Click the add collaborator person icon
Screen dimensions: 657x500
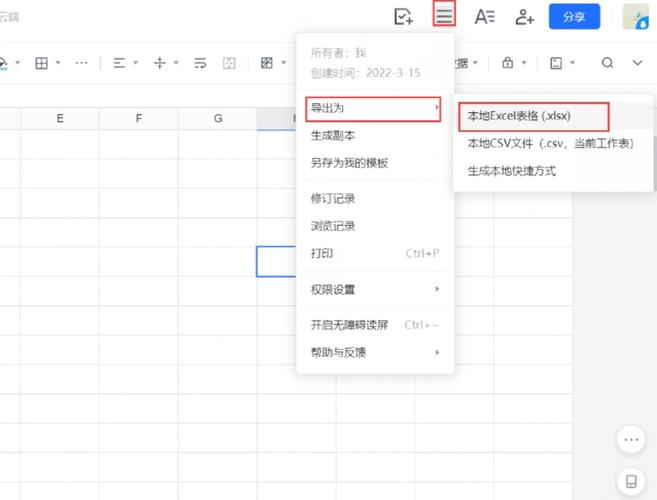(x=524, y=17)
